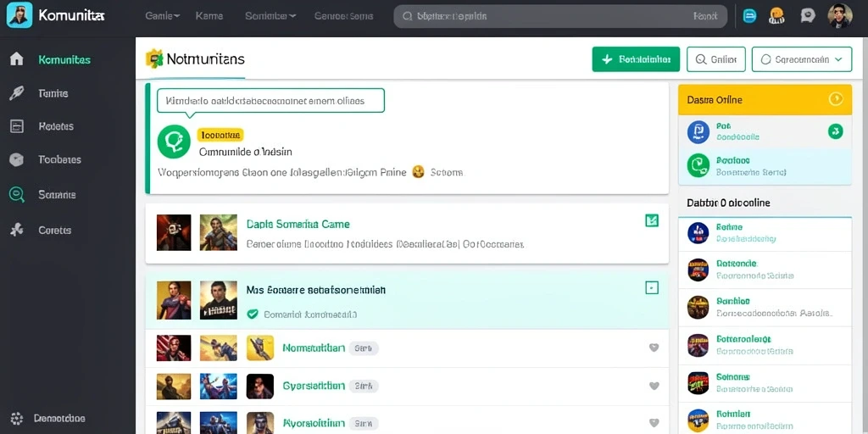The image size is (868, 434).
Task: Click the green plus Bototointes button
Action: [x=636, y=59]
